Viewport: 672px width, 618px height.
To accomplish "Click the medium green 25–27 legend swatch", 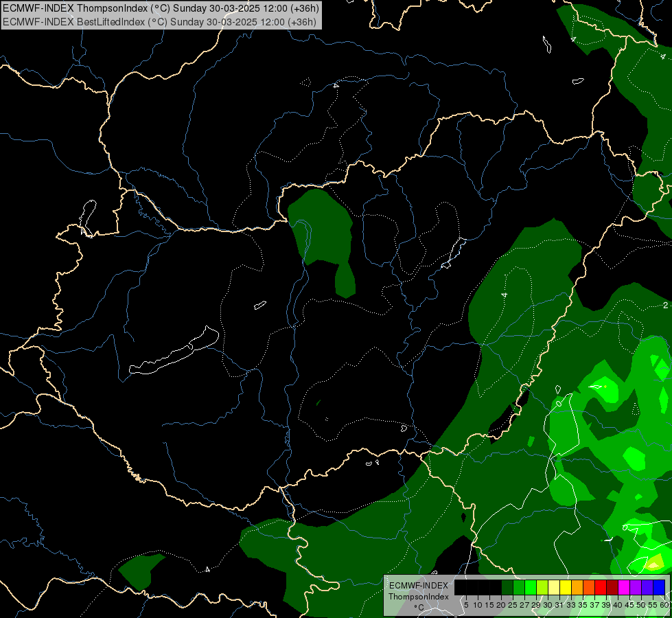I will tap(519, 587).
